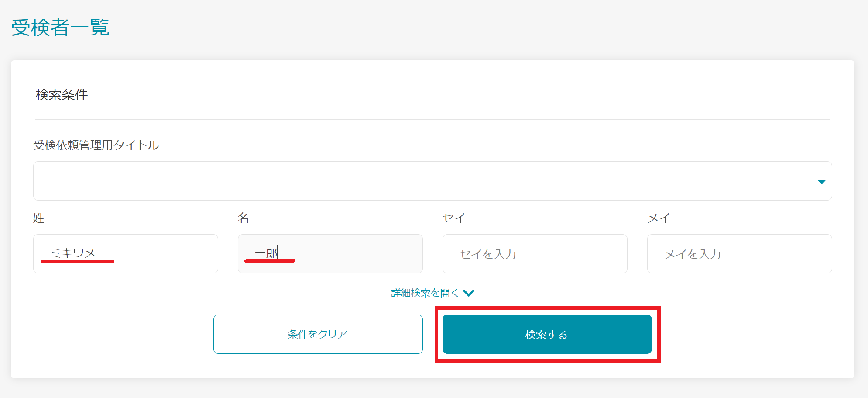
Task: Click 条件をクリア to clear search conditions
Action: point(318,334)
